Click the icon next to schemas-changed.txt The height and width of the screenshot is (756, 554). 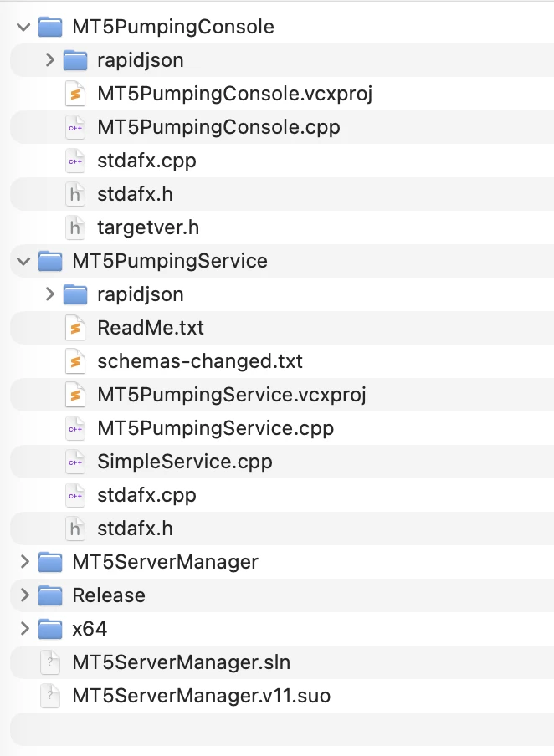[x=75, y=361]
